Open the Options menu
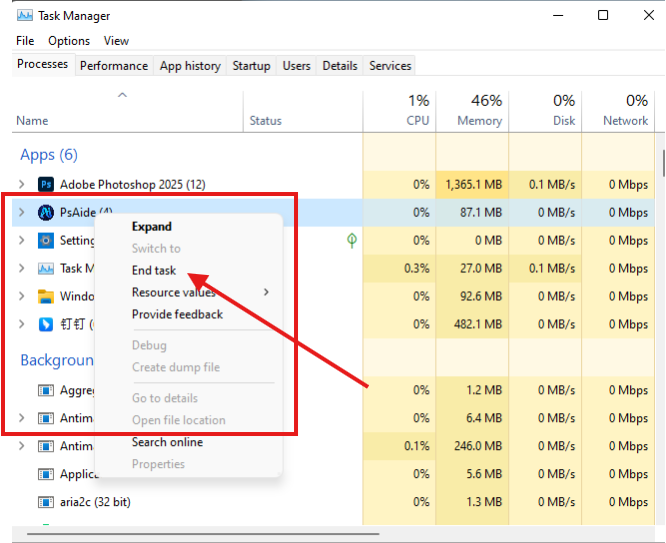This screenshot has height=543, width=666. click(x=69, y=41)
